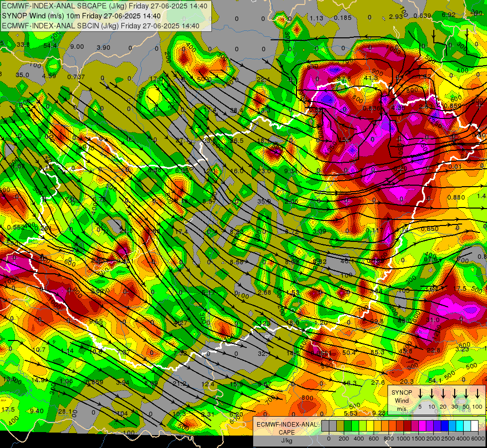Pick the yellow swatch in the CAPE scale
Viewport: 487px width, 448px height.
tap(370, 426)
